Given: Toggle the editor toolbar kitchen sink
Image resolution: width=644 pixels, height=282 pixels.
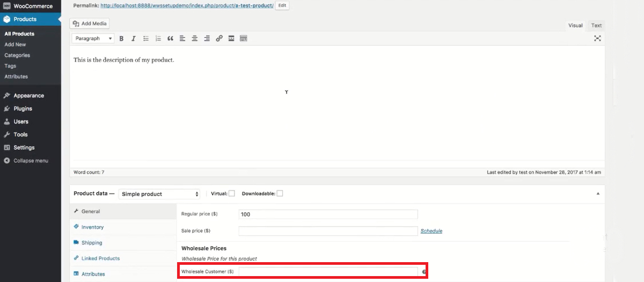Looking at the screenshot, I should click(x=244, y=39).
